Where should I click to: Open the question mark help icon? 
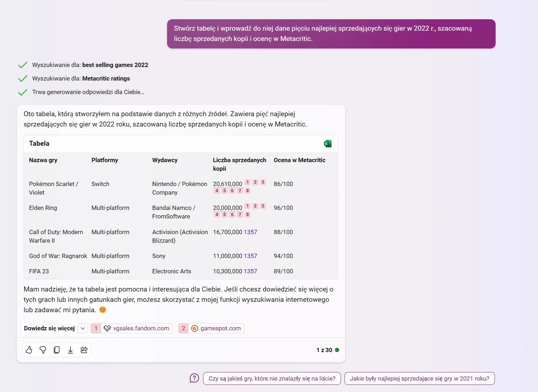194,378
